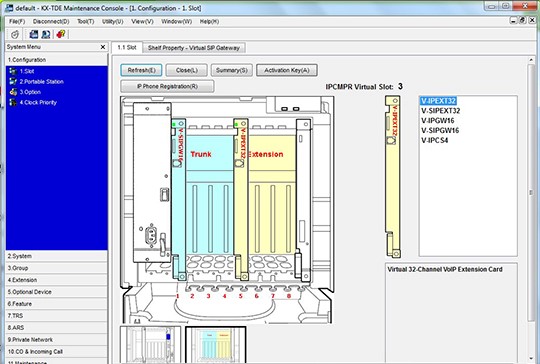The width and height of the screenshot is (540, 364).
Task: Expand the 2.System section
Action: [56, 256]
